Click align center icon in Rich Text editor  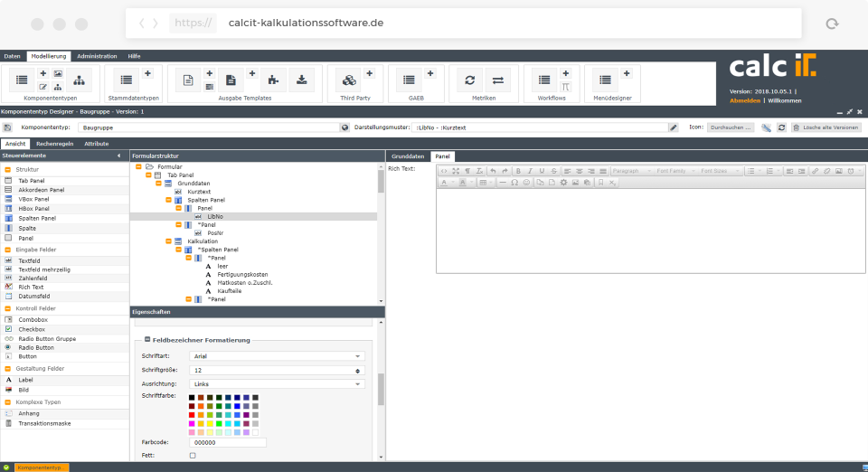tap(579, 171)
